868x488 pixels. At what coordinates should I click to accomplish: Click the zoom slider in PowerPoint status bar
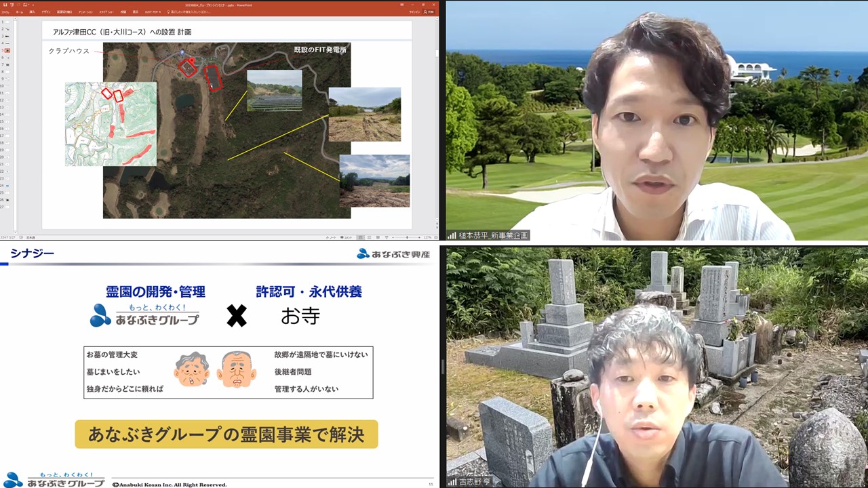(407, 237)
